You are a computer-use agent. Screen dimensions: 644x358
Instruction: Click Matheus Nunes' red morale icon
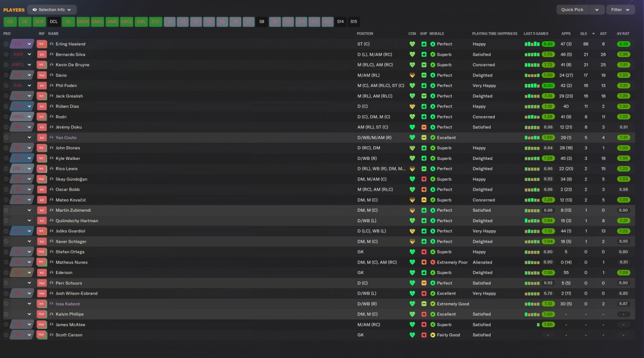click(x=433, y=262)
